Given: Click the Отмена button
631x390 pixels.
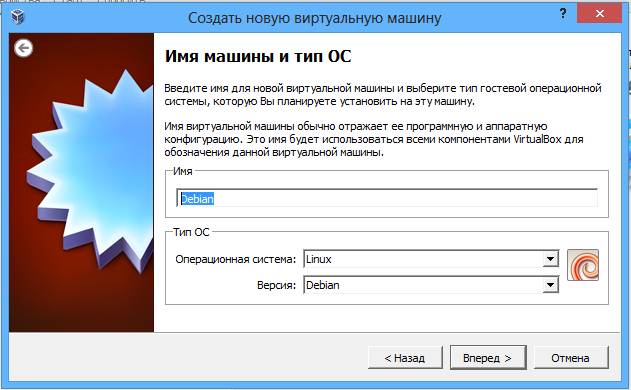Looking at the screenshot, I should pos(571,357).
